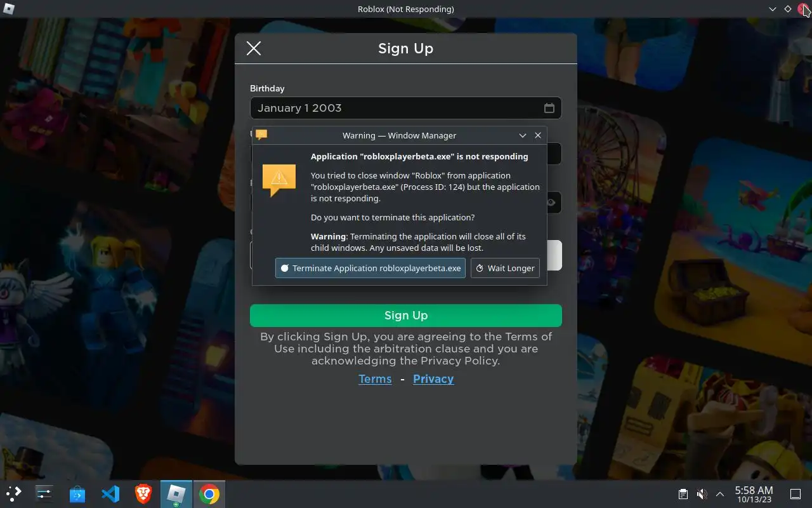The width and height of the screenshot is (812, 508).
Task: Launch the Discover store from taskbar
Action: click(77, 493)
